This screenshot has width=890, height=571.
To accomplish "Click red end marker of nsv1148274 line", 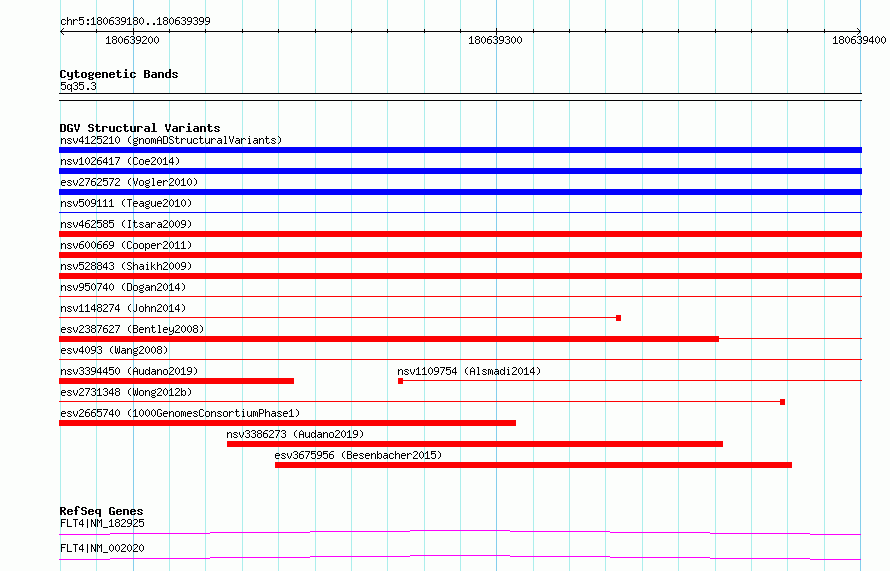I will pyautogui.click(x=619, y=318).
